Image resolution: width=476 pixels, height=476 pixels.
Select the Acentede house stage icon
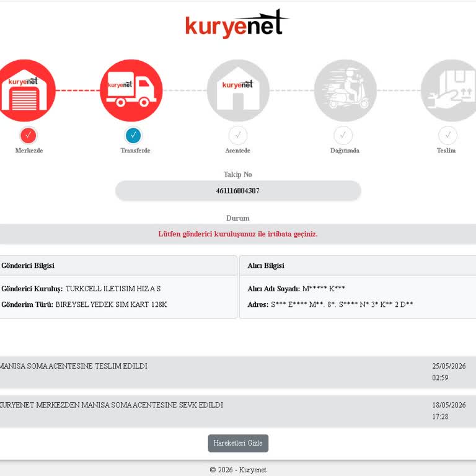point(238,90)
